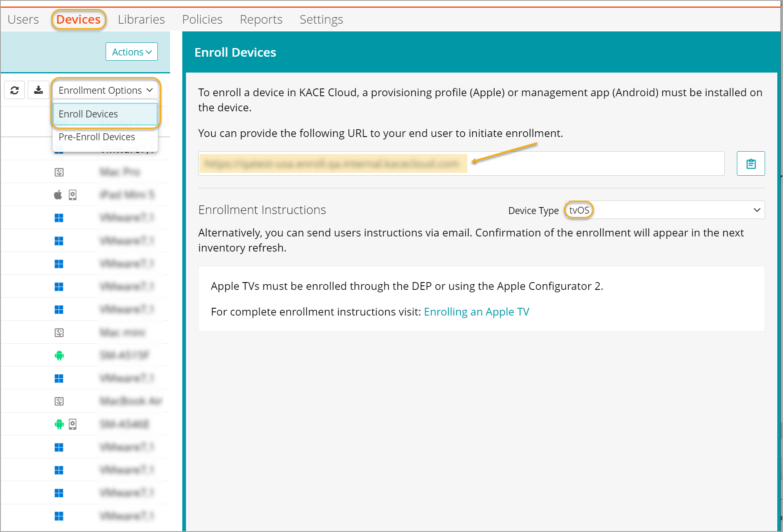Click the MacBook Air finder icon
The image size is (783, 532).
pyautogui.click(x=59, y=401)
